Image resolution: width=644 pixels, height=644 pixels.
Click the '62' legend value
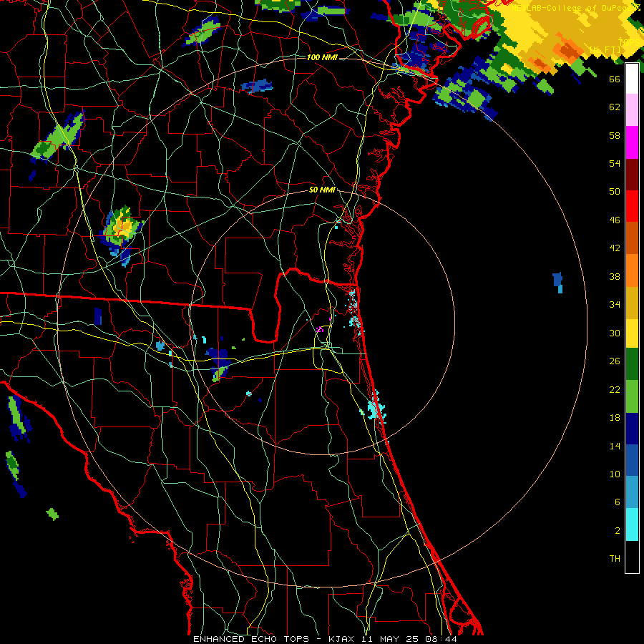point(615,107)
